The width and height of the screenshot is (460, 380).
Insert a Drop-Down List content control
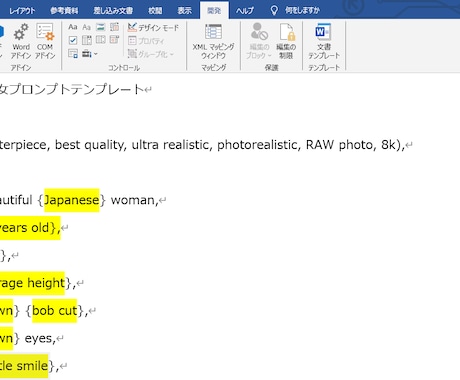(x=101, y=40)
